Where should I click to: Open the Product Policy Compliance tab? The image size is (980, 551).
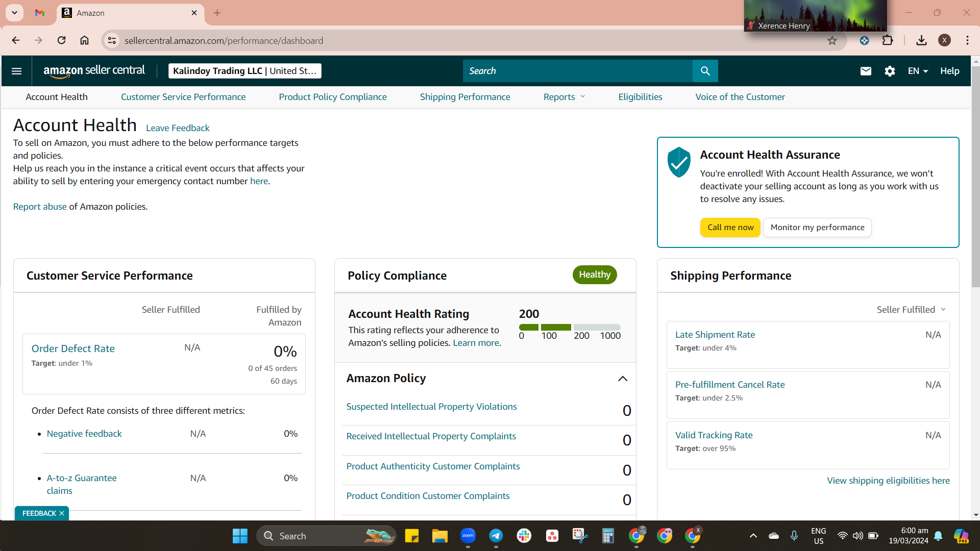pos(333,97)
